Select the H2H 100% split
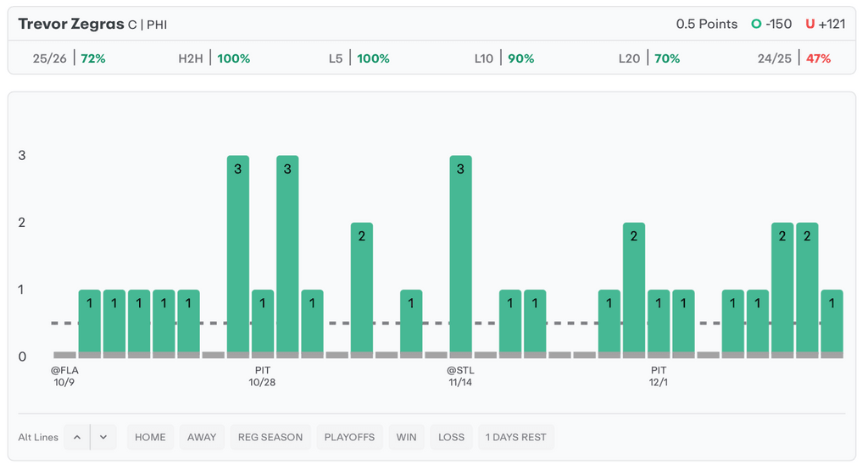 pos(214,58)
